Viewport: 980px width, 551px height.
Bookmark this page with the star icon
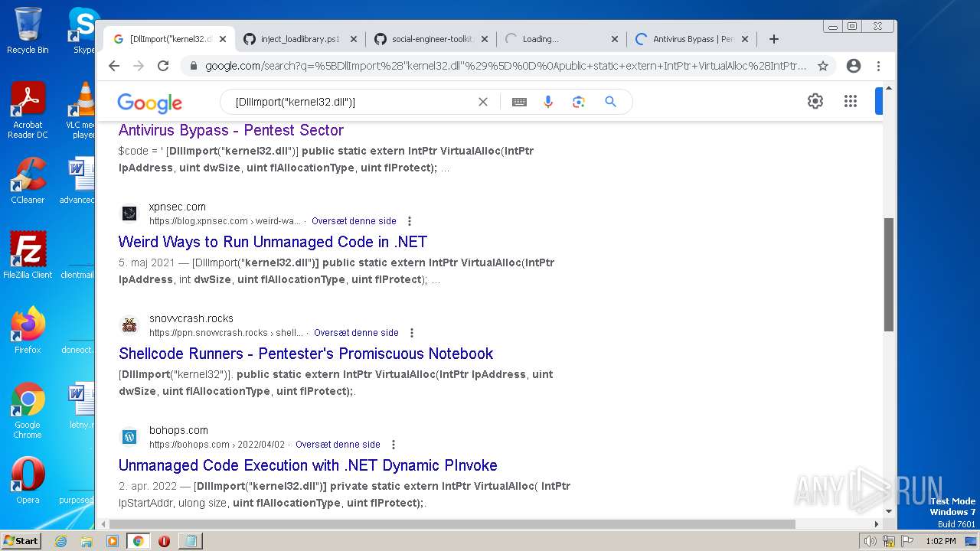tap(823, 66)
